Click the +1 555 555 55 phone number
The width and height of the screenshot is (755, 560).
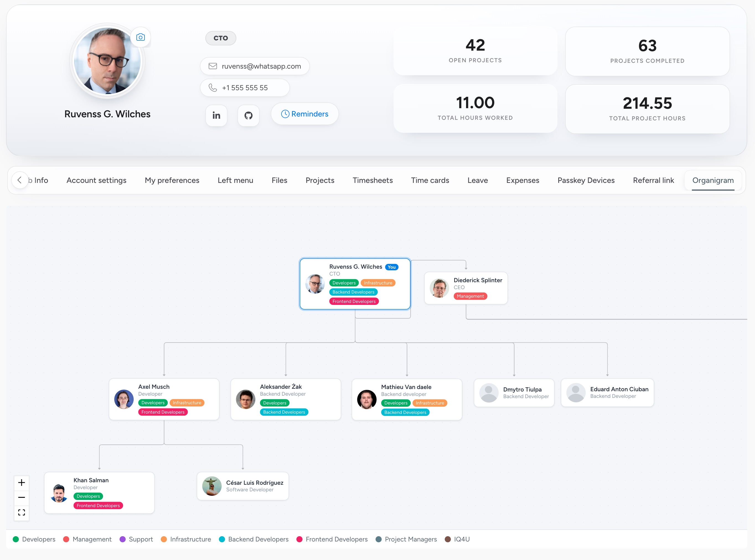point(245,88)
